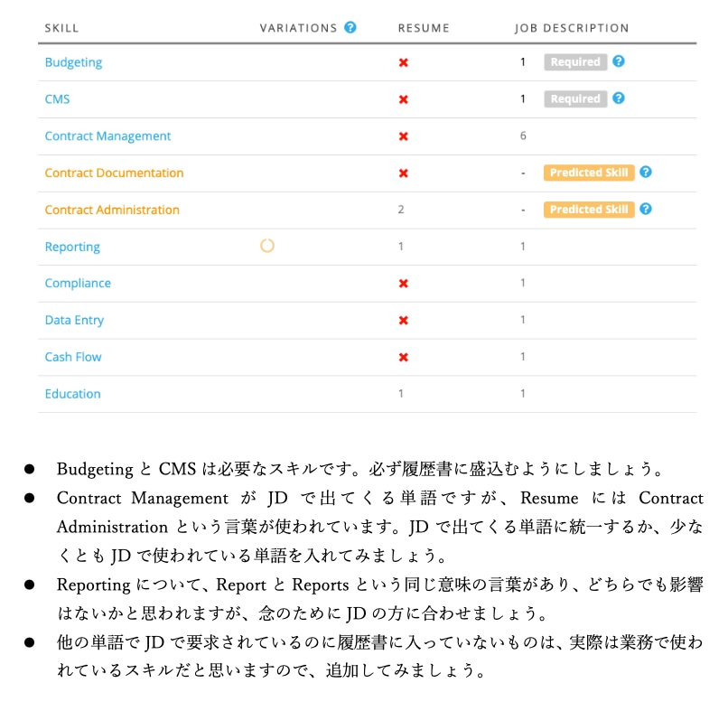Click job description count 1 in Reporting row
728x711 pixels.
tap(523, 246)
